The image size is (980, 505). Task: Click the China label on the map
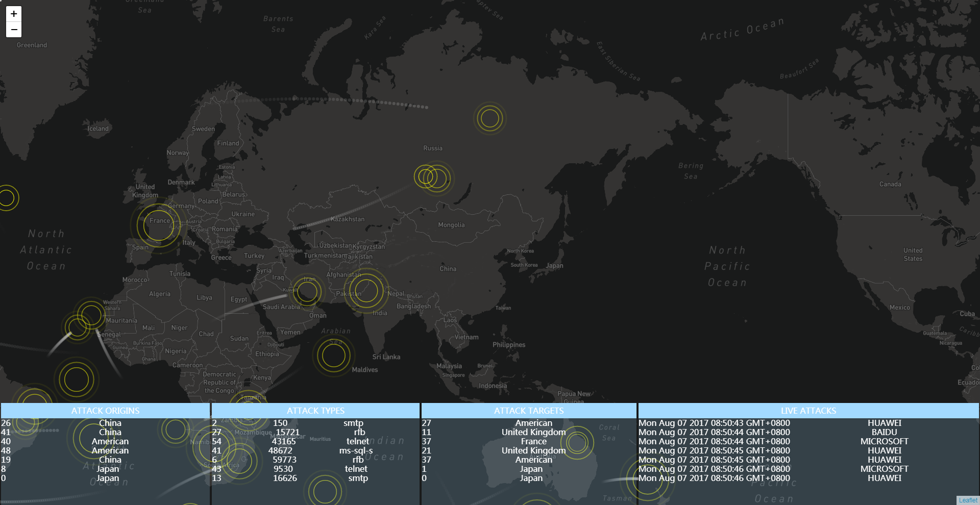coord(448,269)
